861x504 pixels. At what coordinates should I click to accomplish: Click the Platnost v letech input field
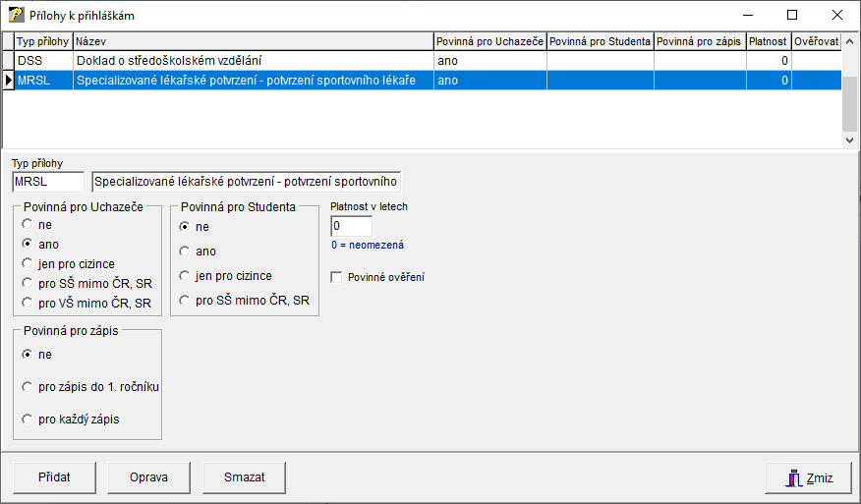(352, 226)
